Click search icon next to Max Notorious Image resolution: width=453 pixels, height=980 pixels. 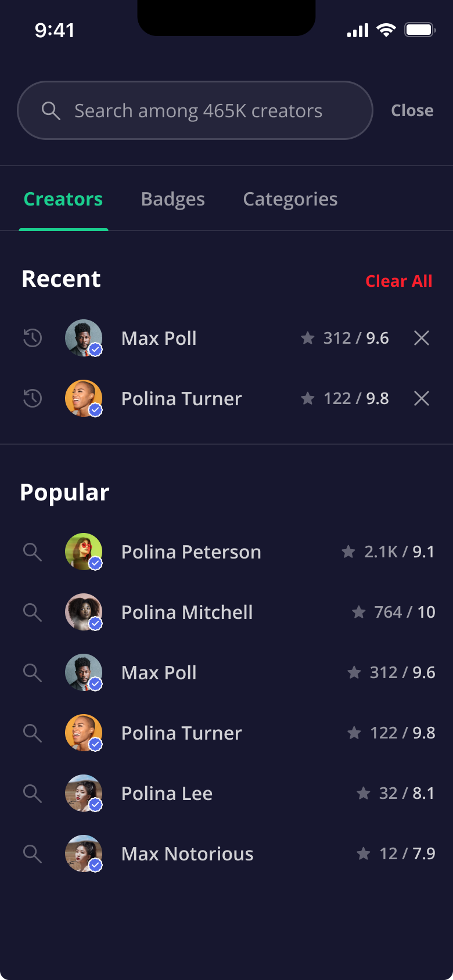pyautogui.click(x=33, y=854)
